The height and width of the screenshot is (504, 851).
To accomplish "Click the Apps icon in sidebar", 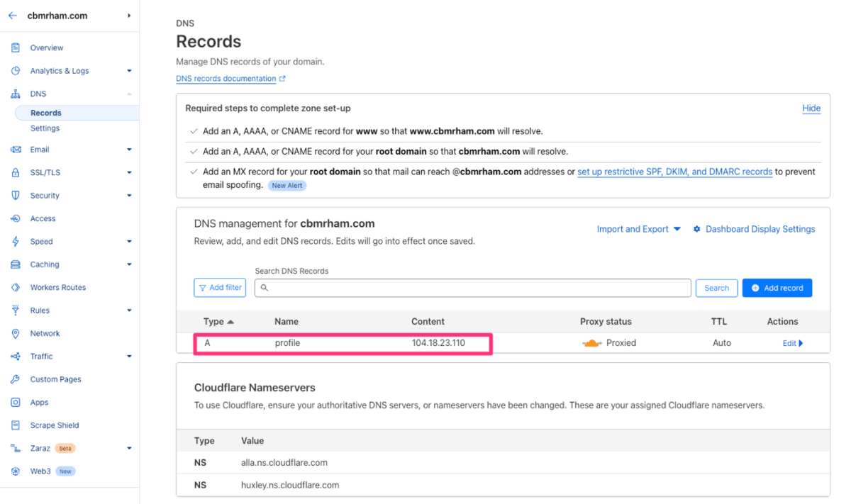I will point(16,402).
